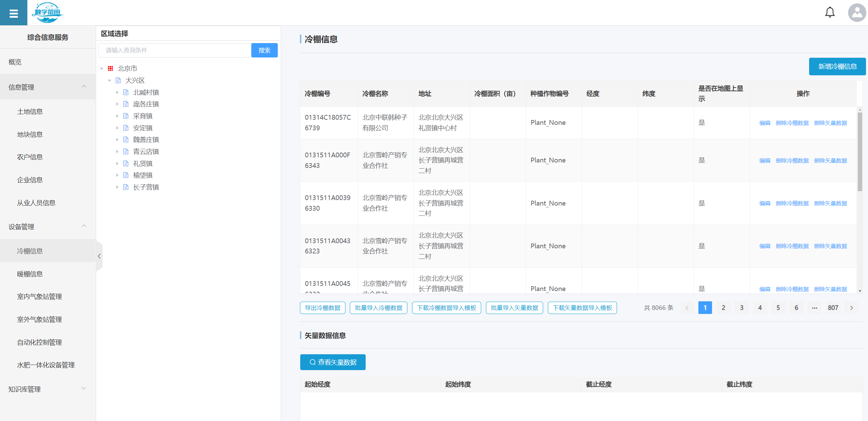Collapse the 设备管理 menu section
Viewport: 868px width, 421px height.
(48, 227)
